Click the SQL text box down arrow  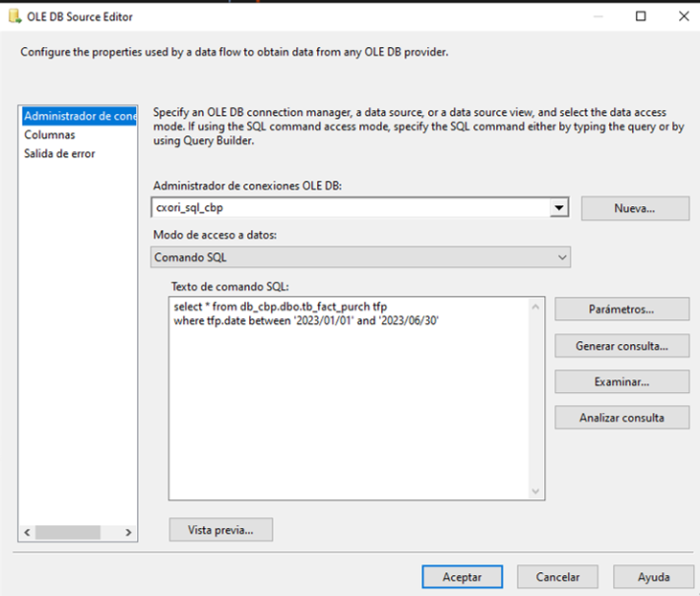[535, 491]
